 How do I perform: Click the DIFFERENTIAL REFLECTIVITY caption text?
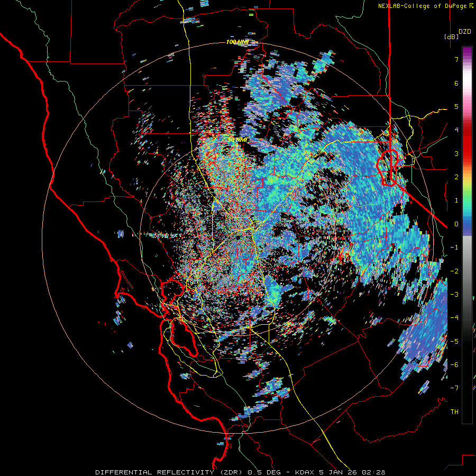click(154, 472)
